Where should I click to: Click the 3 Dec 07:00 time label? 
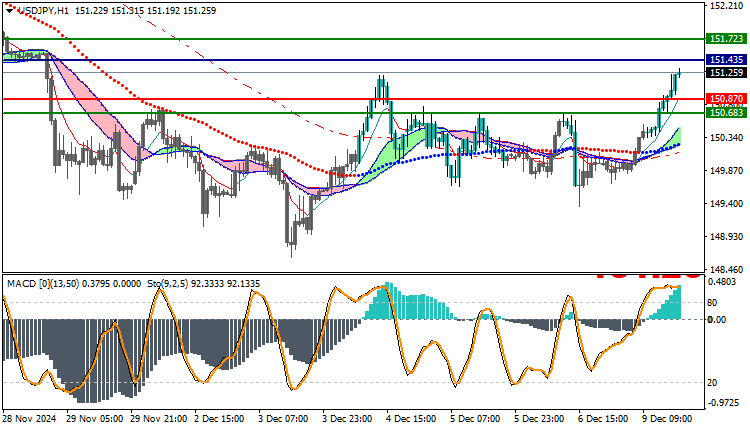coord(284,419)
